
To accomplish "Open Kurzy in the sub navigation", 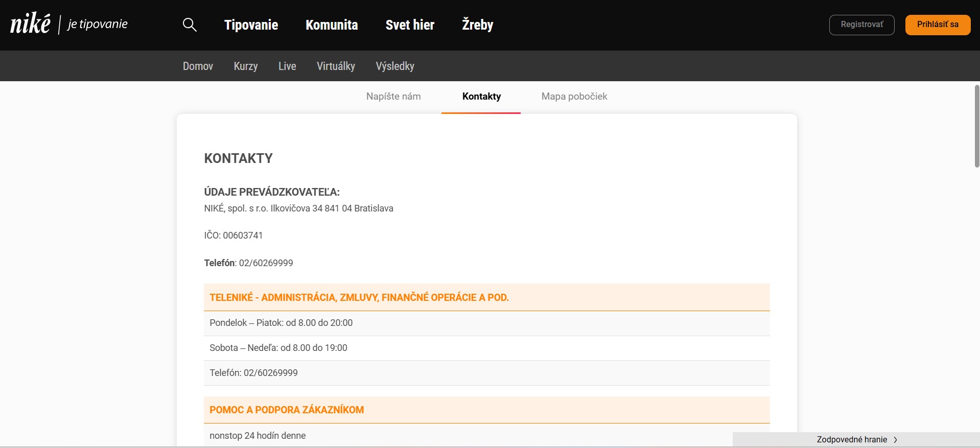I will 246,66.
